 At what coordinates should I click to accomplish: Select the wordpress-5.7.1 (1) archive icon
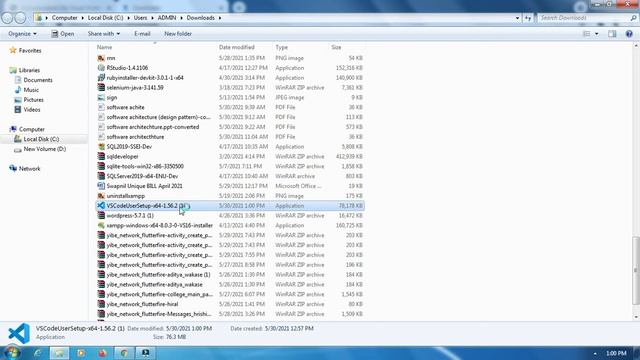click(x=101, y=216)
